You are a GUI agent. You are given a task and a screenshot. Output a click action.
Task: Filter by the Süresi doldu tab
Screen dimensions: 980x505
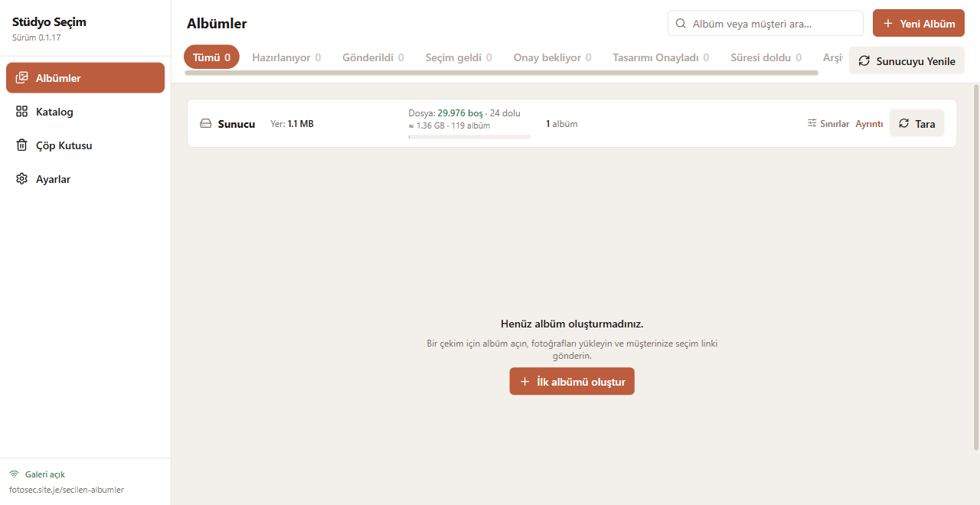click(766, 57)
